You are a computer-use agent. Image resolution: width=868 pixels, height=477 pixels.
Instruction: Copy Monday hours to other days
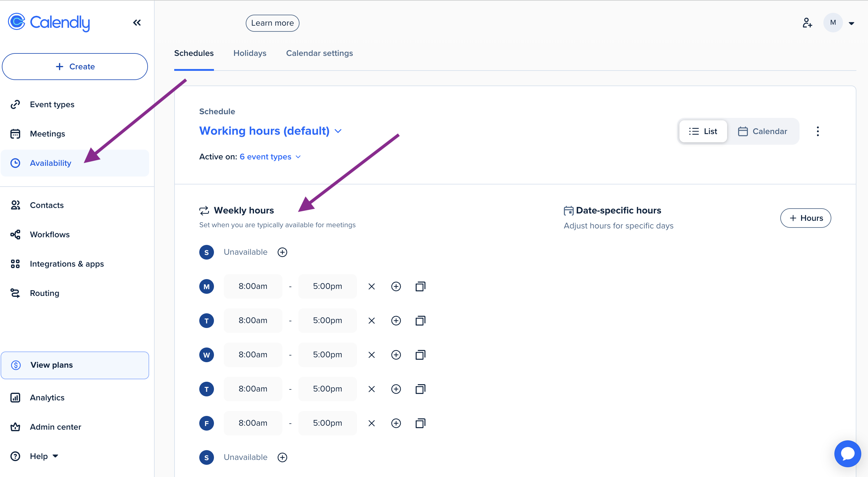(x=420, y=286)
